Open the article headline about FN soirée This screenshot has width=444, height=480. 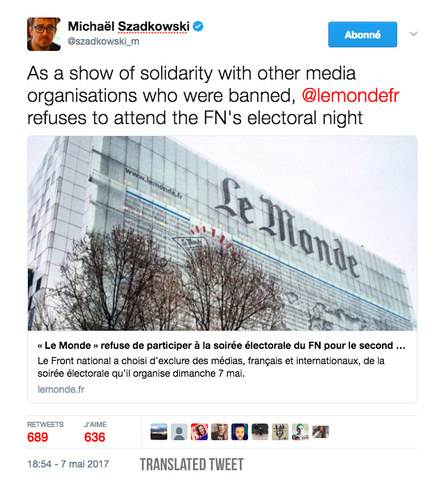point(221,346)
